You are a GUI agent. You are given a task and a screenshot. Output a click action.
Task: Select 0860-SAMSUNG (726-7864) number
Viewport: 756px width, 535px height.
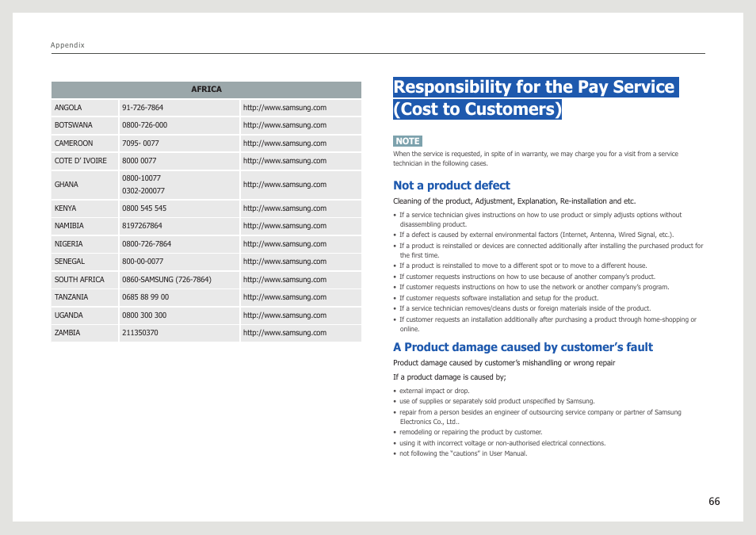[x=166, y=280]
